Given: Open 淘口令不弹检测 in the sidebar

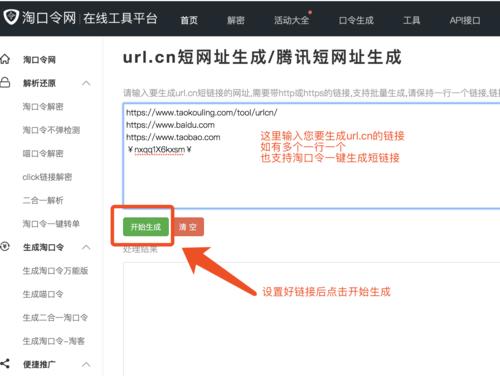Looking at the screenshot, I should 51,130.
